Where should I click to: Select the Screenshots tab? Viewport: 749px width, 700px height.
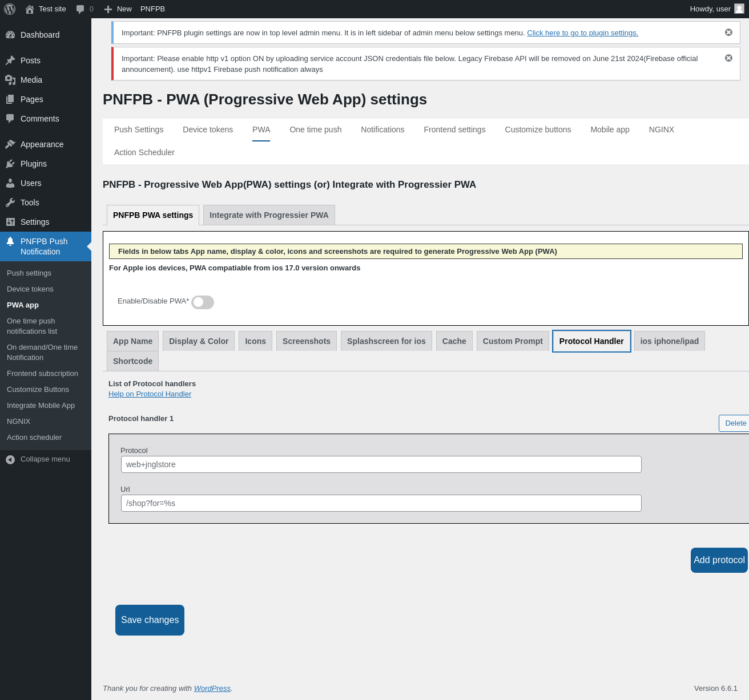pyautogui.click(x=307, y=341)
